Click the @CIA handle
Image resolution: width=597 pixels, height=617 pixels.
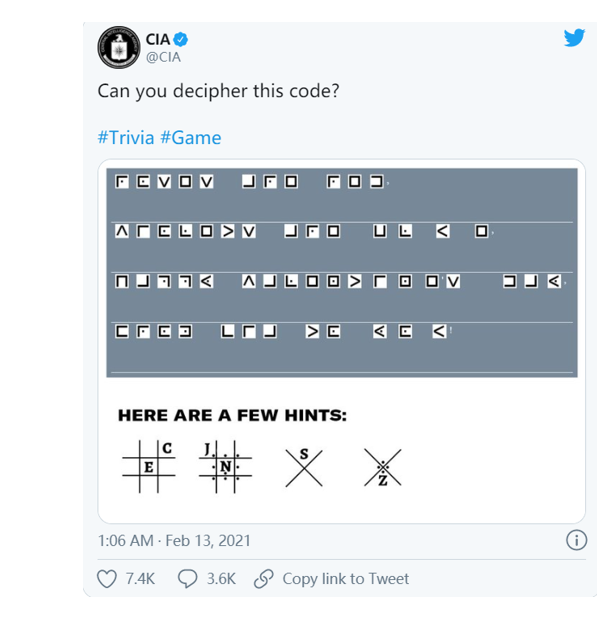click(163, 57)
